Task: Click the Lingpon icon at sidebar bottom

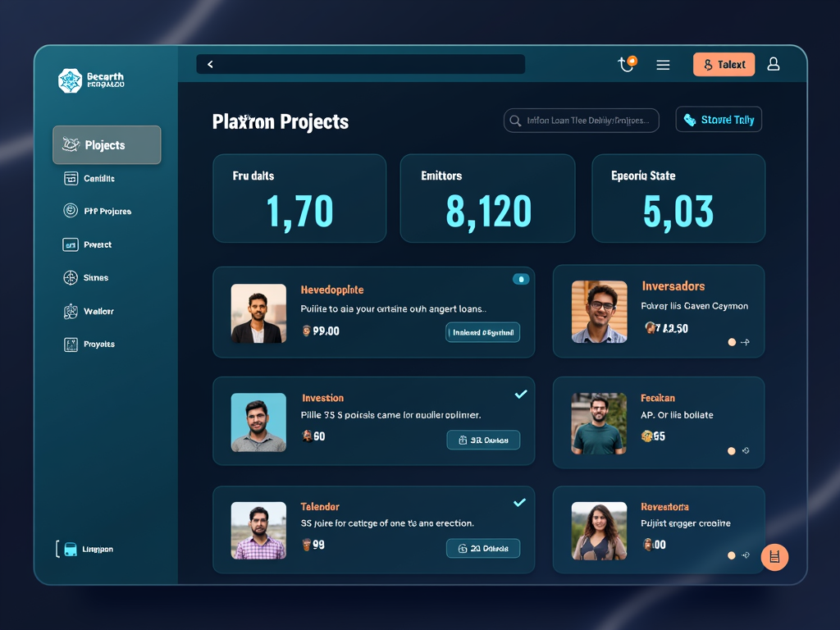Action: (71, 549)
